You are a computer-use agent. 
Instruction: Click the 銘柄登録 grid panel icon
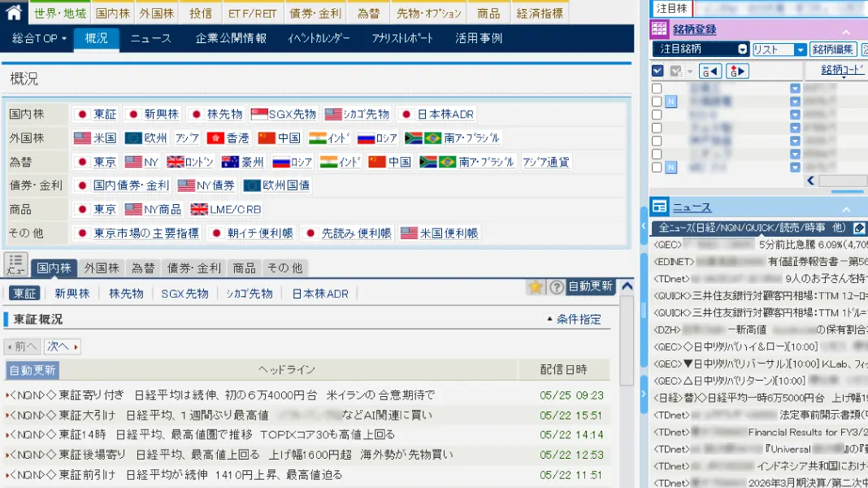point(659,29)
